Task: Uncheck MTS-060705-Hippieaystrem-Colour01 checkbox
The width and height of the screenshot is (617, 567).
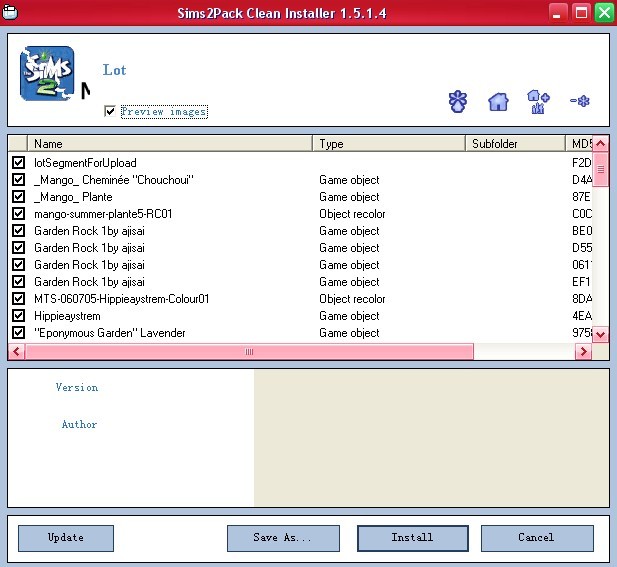Action: [18, 299]
